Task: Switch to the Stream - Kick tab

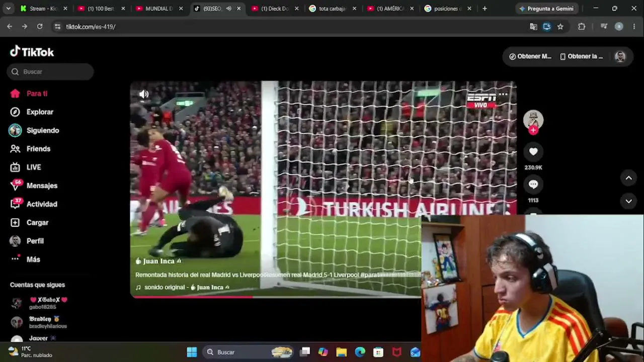Action: pyautogui.click(x=44, y=9)
